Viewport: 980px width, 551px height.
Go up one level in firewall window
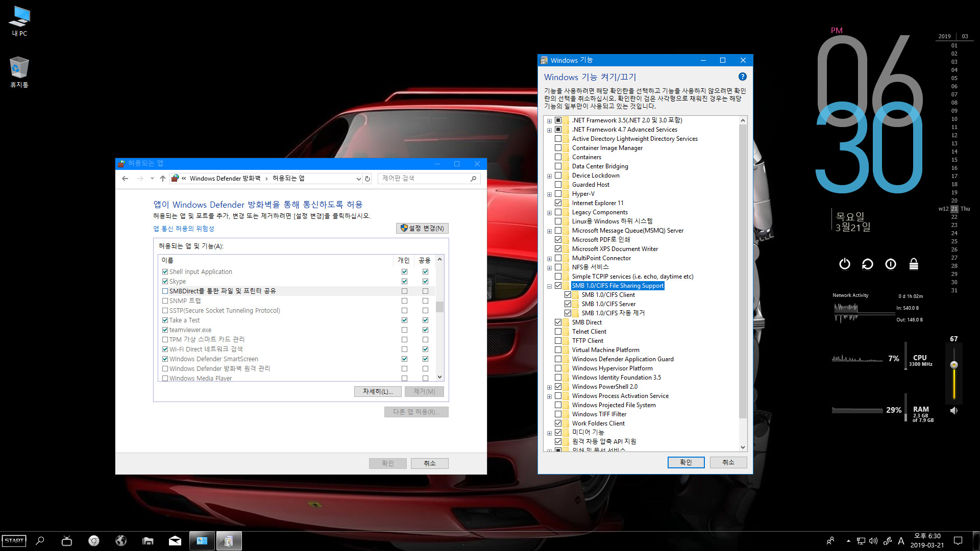click(x=163, y=179)
